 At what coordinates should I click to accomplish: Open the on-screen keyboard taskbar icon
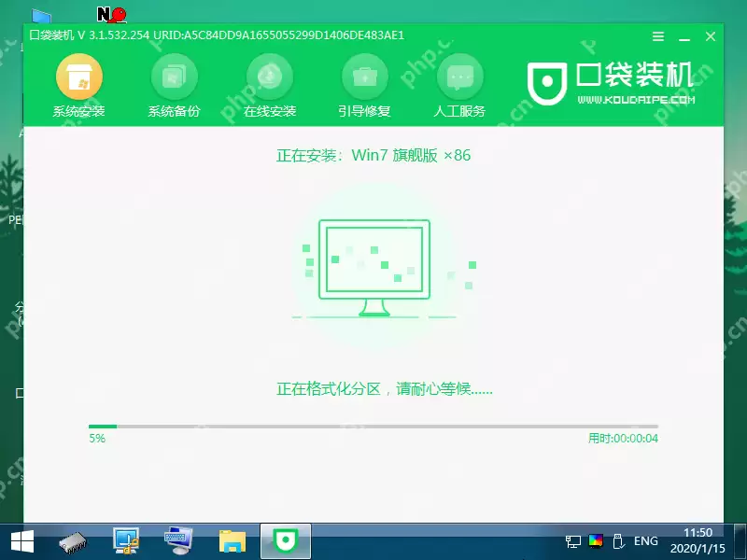176,539
